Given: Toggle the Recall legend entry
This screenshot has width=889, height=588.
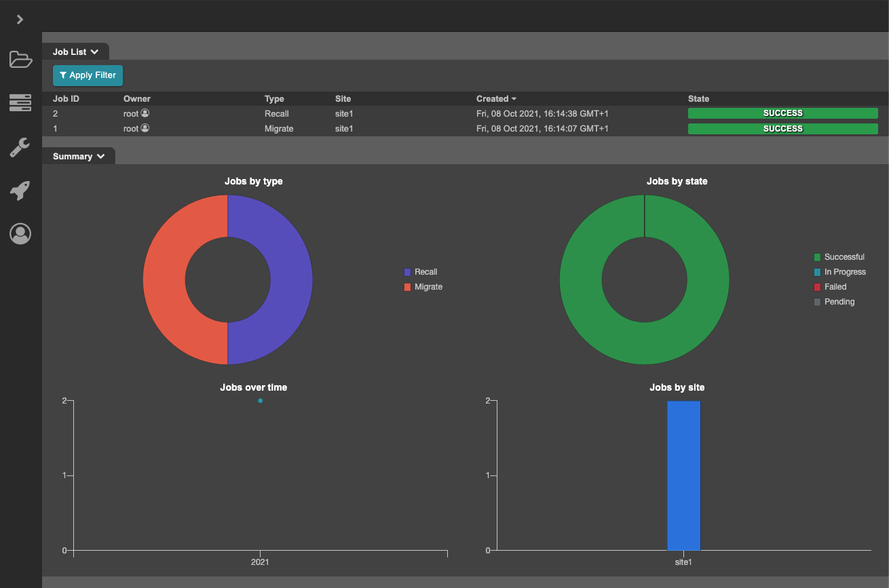Looking at the screenshot, I should [x=425, y=272].
